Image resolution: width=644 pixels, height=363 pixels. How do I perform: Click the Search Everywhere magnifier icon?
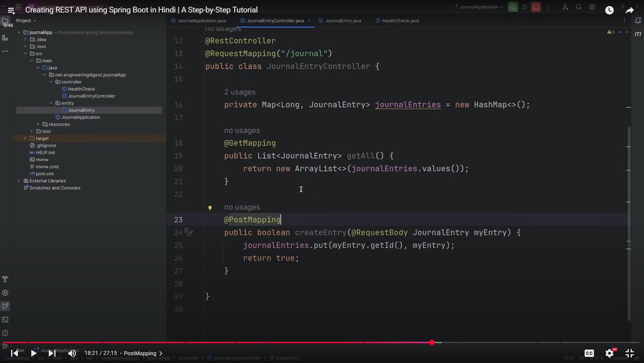pyautogui.click(x=579, y=7)
